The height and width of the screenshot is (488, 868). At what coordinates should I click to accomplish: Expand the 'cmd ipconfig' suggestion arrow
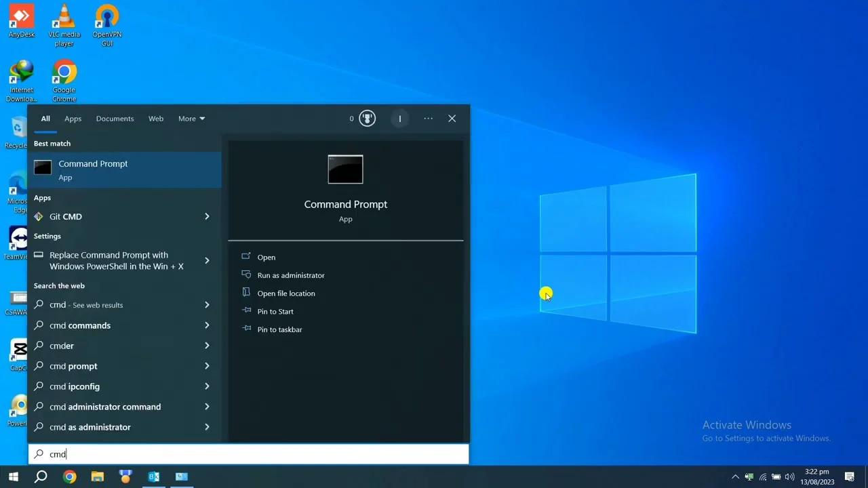click(x=207, y=386)
